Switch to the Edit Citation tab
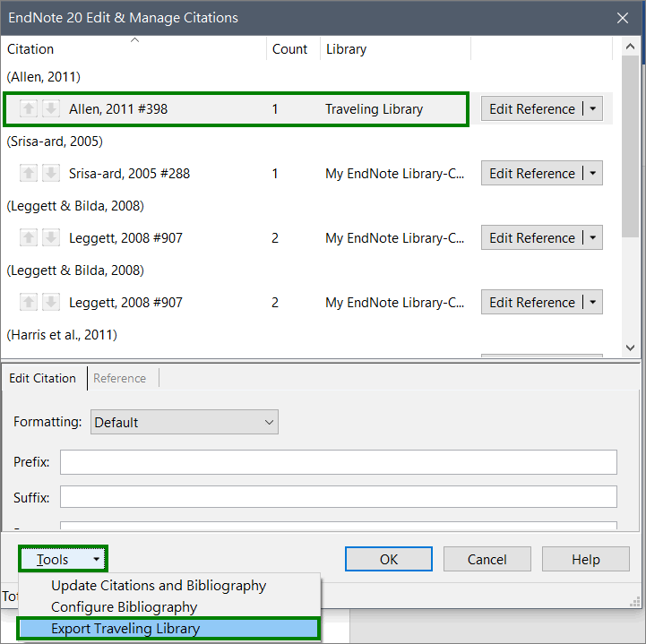Screen dimensions: 646x644 [x=43, y=378]
